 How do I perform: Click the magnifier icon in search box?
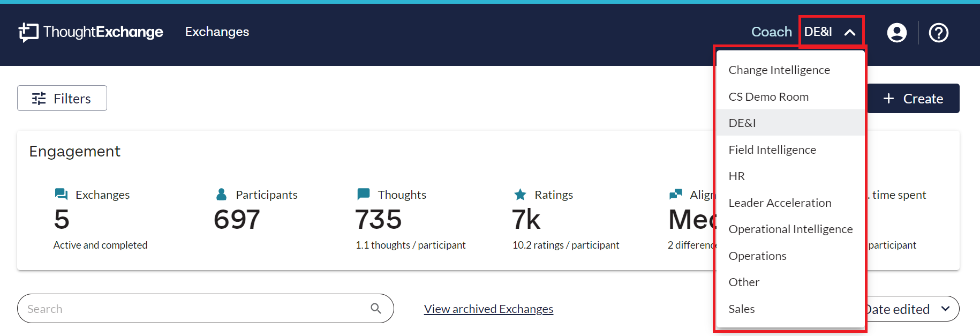(x=376, y=309)
